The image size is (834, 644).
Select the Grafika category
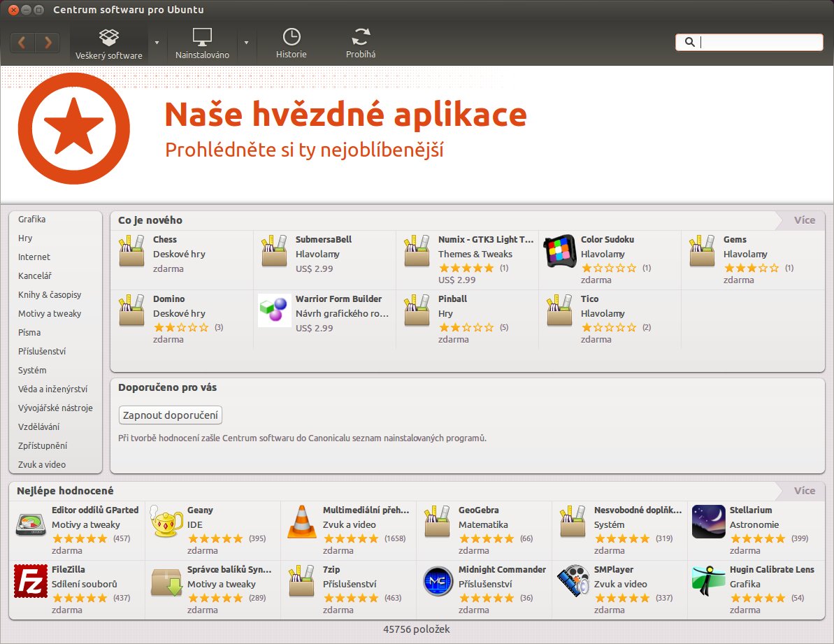pos(31,219)
